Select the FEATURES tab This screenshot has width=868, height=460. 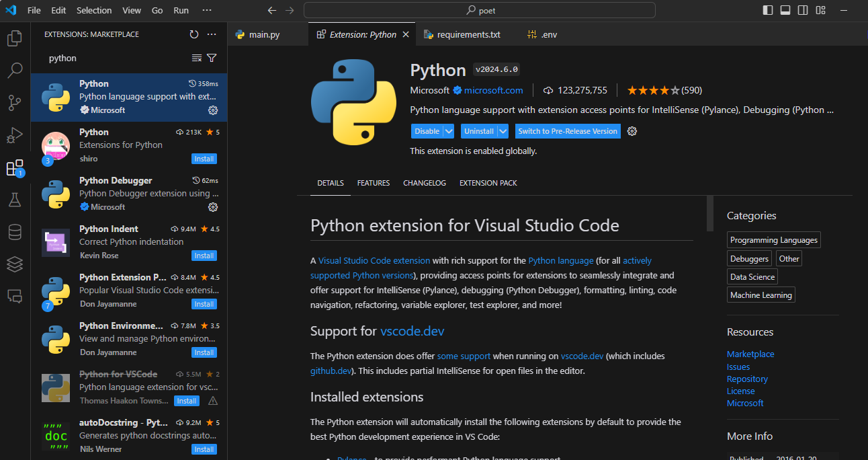pos(374,183)
